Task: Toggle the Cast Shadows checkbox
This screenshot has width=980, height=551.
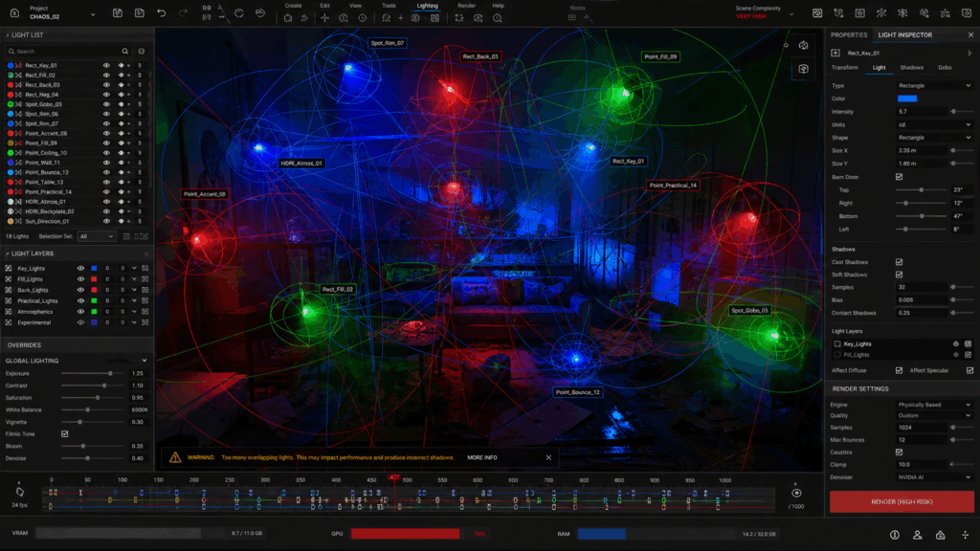Action: [899, 262]
